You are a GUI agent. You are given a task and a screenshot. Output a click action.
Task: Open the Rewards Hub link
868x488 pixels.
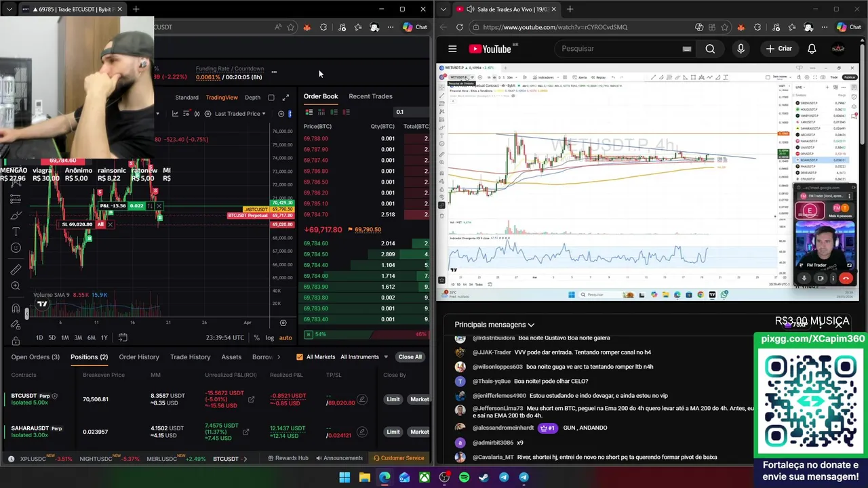coord(288,459)
